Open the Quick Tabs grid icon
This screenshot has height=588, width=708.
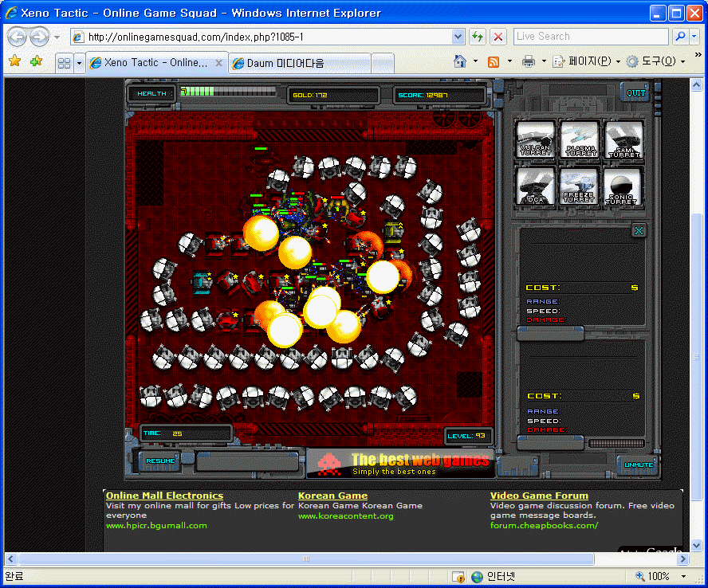coord(65,63)
